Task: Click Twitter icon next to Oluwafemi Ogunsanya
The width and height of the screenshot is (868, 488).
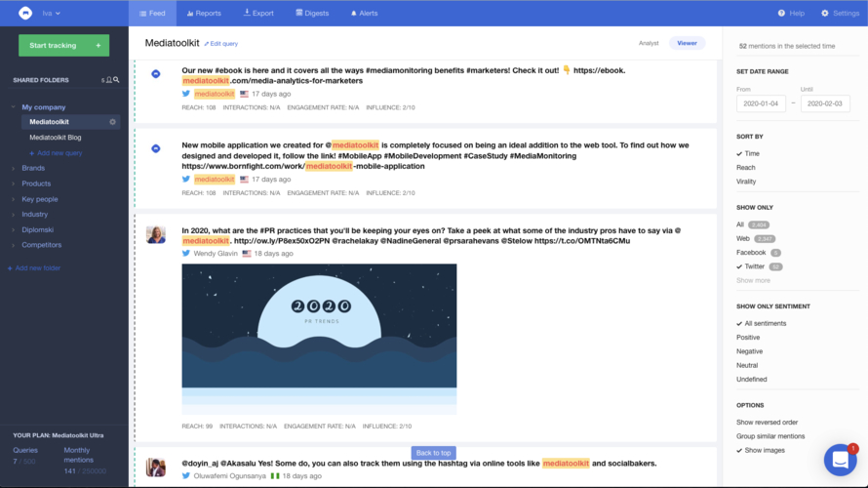Action: (186, 476)
